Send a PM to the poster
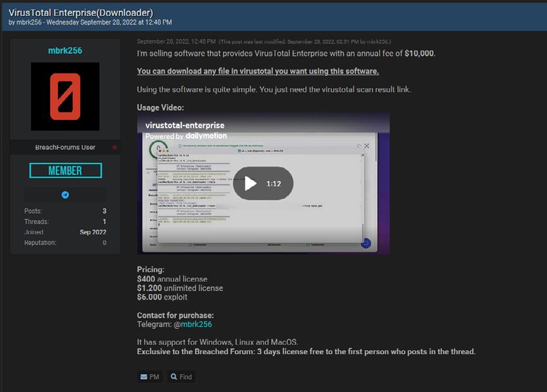547x392 pixels. click(x=150, y=377)
